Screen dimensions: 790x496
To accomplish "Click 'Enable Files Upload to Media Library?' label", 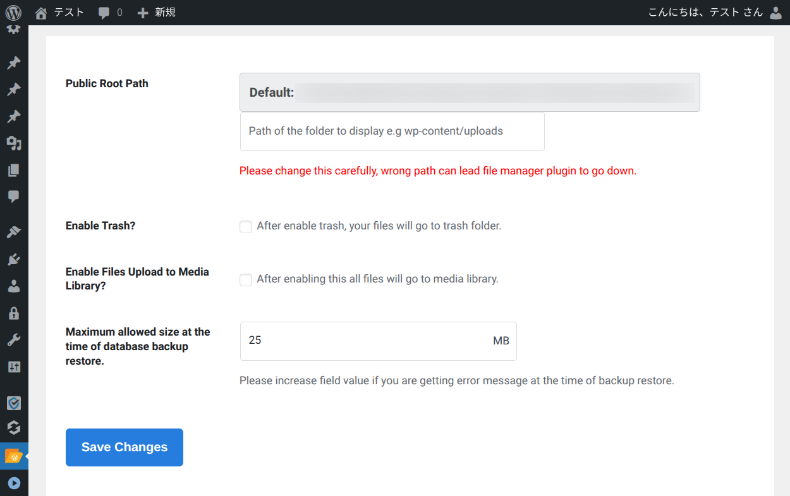I will tap(137, 279).
